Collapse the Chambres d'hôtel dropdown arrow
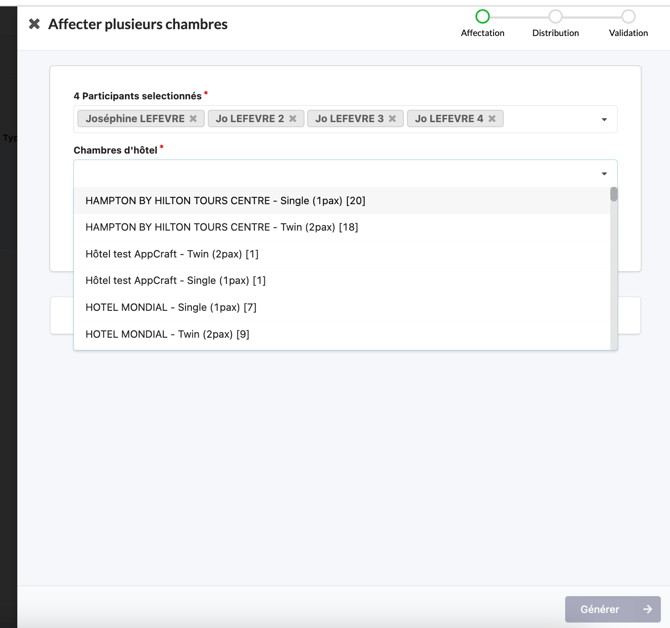670x628 pixels. (604, 174)
